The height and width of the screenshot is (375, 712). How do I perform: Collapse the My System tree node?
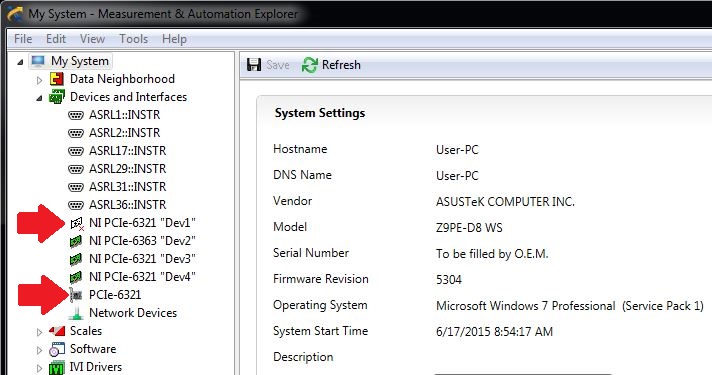20,62
